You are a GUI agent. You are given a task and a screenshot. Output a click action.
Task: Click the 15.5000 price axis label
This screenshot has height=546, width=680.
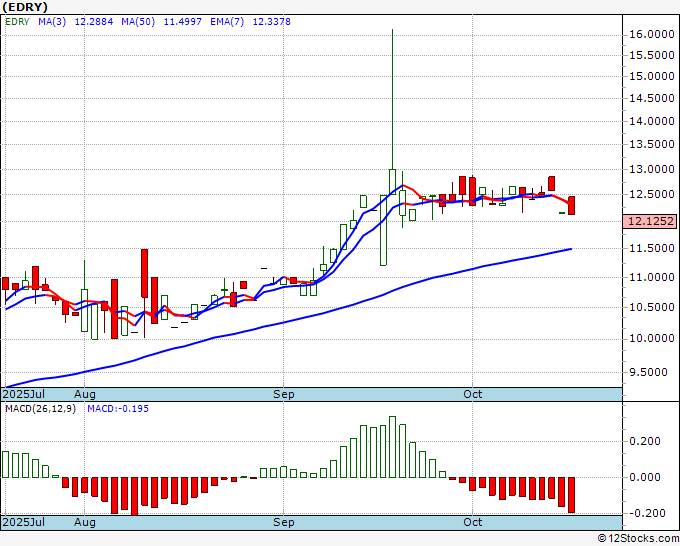tap(651, 55)
